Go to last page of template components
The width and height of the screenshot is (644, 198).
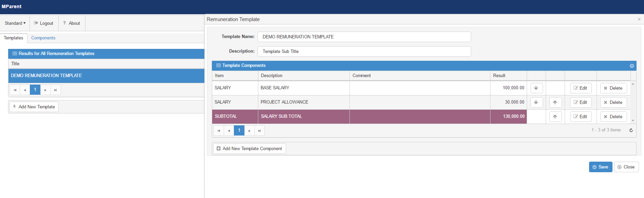point(259,131)
